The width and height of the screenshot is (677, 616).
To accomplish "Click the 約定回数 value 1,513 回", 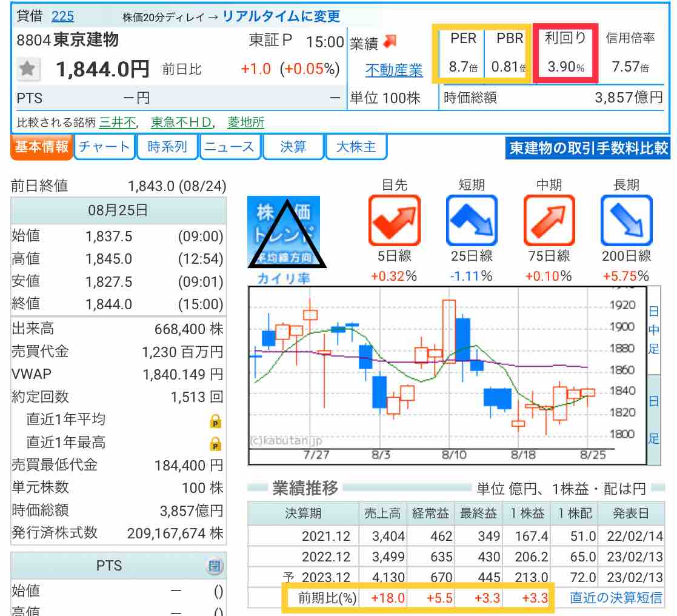I will tap(197, 397).
